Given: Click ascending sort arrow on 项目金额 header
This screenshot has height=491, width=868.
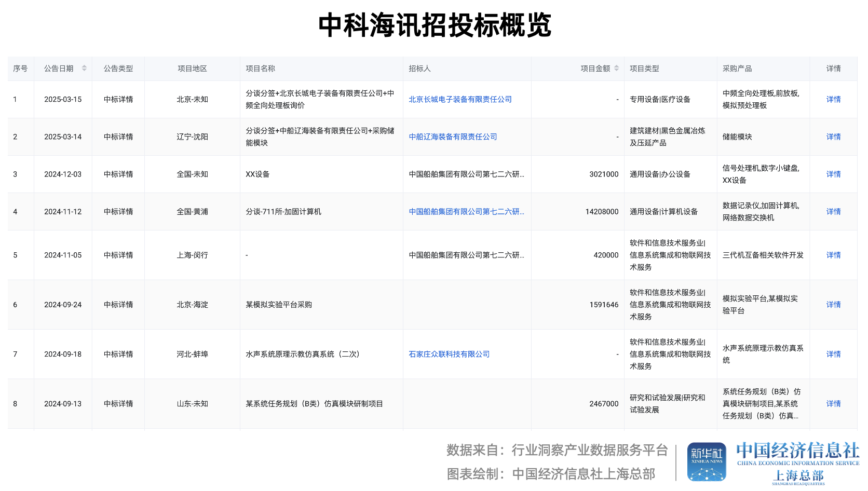Looking at the screenshot, I should [x=616, y=66].
